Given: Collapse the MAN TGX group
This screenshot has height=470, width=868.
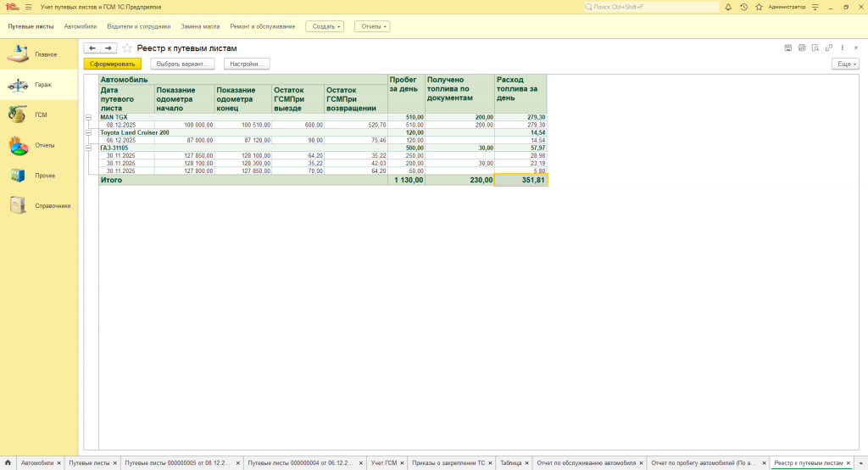Looking at the screenshot, I should tap(89, 117).
